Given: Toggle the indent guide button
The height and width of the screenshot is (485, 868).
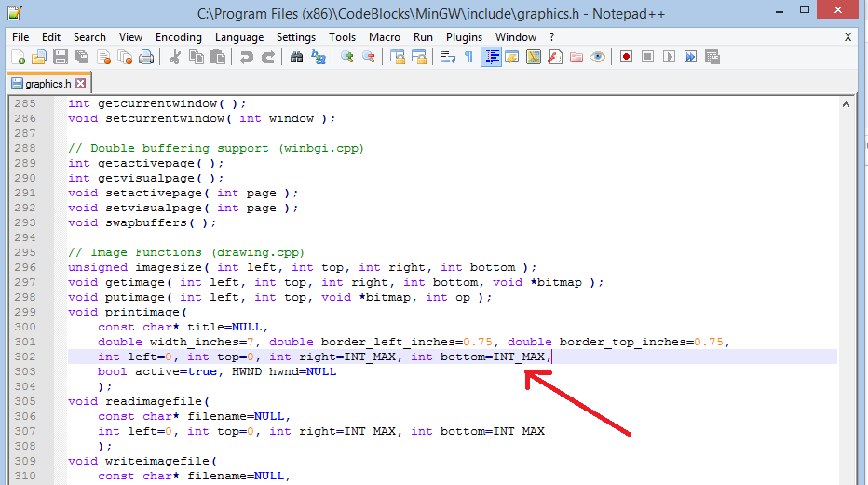Looking at the screenshot, I should coord(491,57).
